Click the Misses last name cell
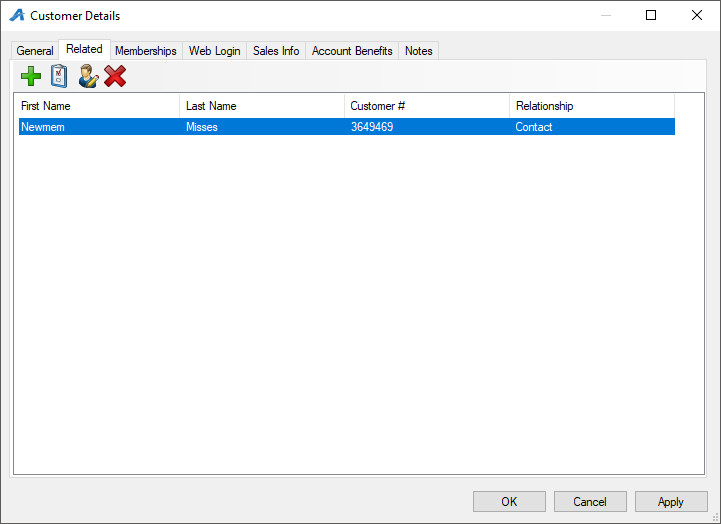This screenshot has width=721, height=524. pos(262,127)
